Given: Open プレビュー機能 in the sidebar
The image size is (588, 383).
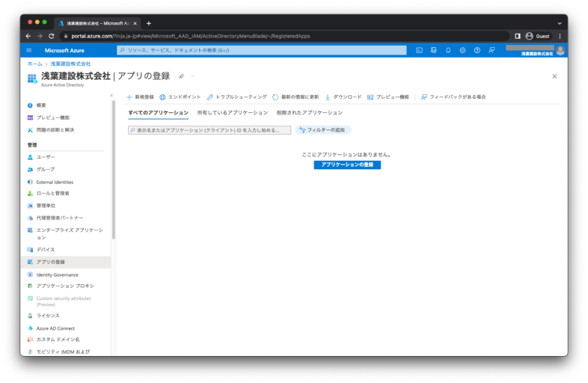Looking at the screenshot, I should point(49,117).
